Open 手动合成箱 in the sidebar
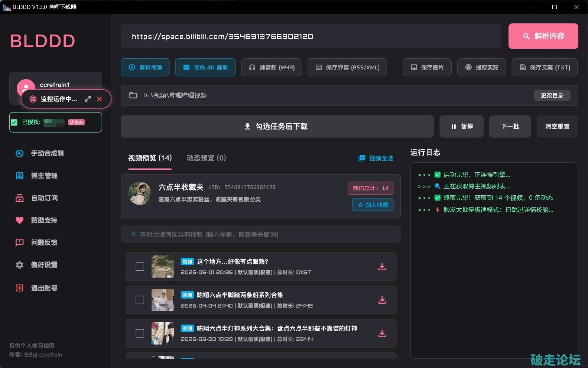588x368 pixels. tap(47, 153)
